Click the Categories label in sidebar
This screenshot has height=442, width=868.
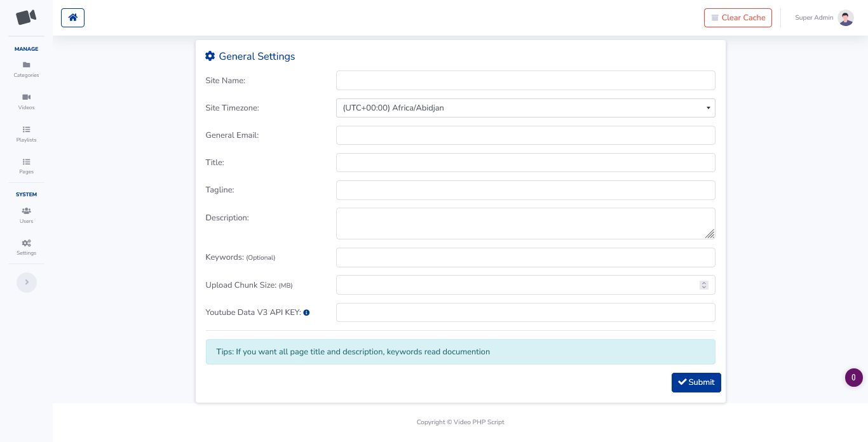(x=26, y=75)
